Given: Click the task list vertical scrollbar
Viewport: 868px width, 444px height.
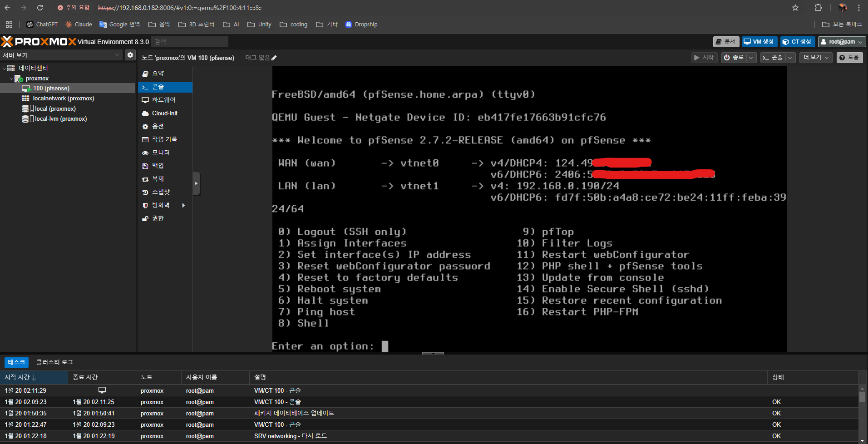Looking at the screenshot, I should coord(862,397).
